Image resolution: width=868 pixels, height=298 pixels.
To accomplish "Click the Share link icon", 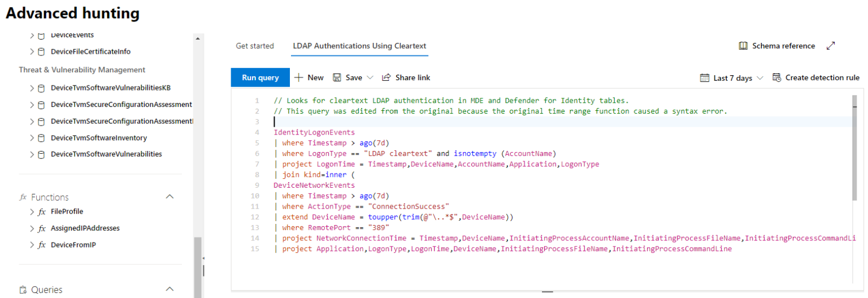I will [387, 77].
